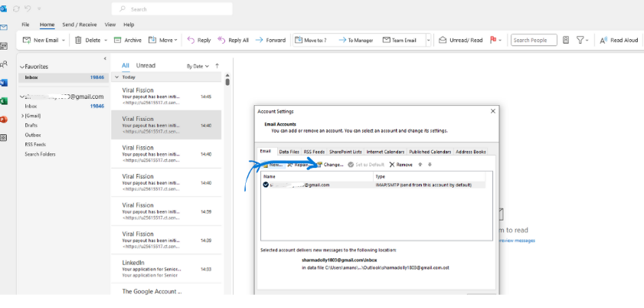Expand the [Gmail] folder

click(22, 116)
